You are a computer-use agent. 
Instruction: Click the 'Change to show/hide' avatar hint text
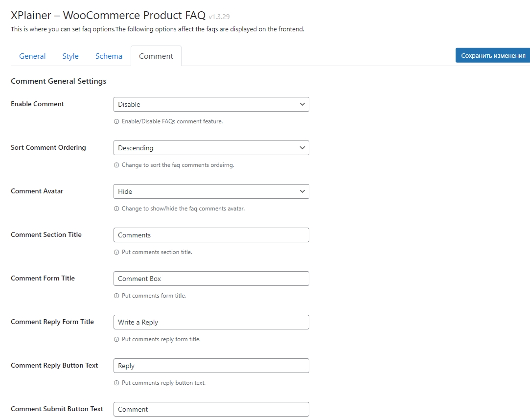click(x=183, y=209)
